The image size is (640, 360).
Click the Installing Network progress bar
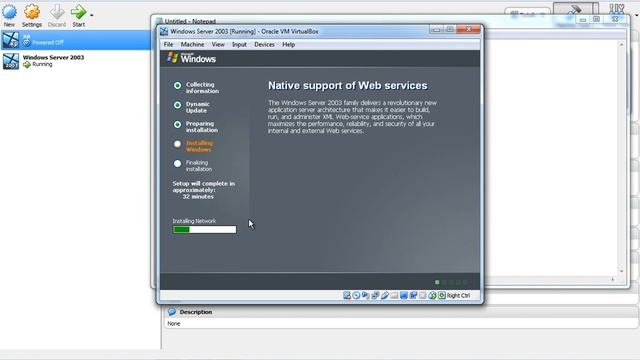(204, 229)
